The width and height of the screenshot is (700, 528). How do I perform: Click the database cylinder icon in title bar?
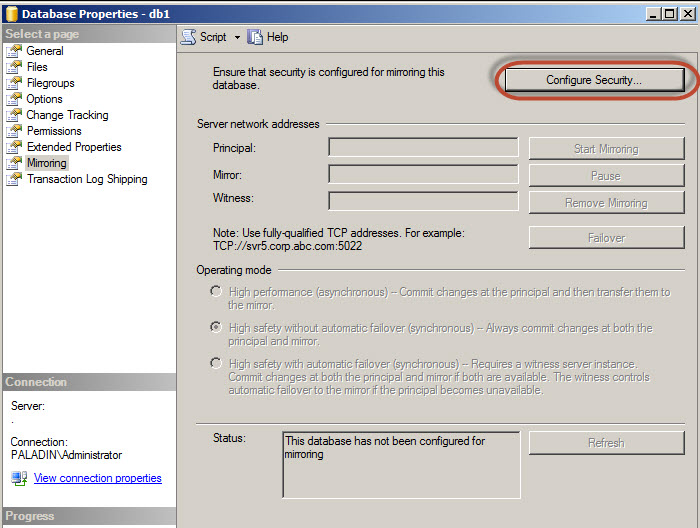pyautogui.click(x=12, y=14)
